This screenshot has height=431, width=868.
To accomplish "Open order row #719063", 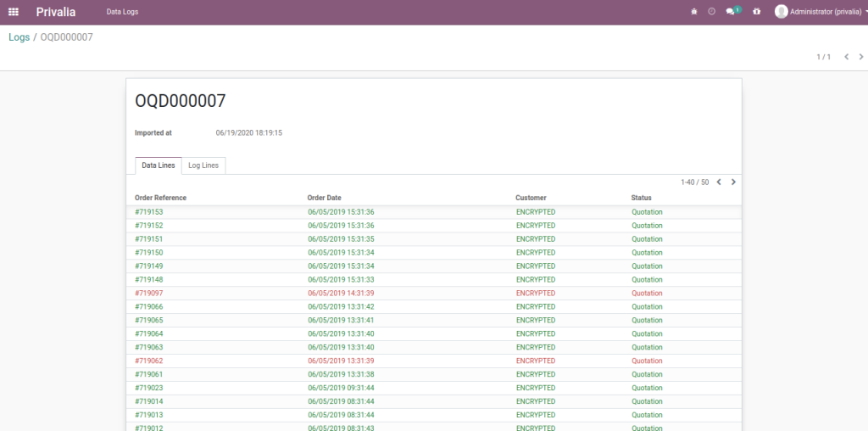I will (434, 347).
